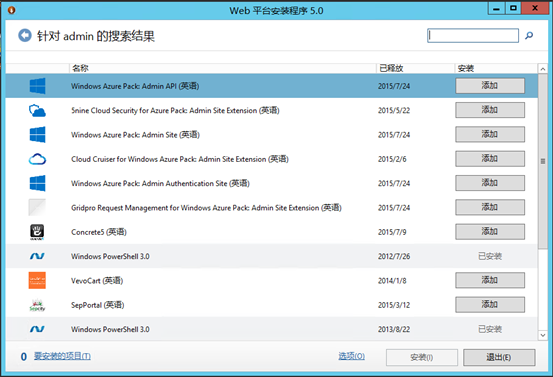Click the Admin Authentication Site Windows icon
Viewport: 553px width, 377px height.
click(x=37, y=183)
